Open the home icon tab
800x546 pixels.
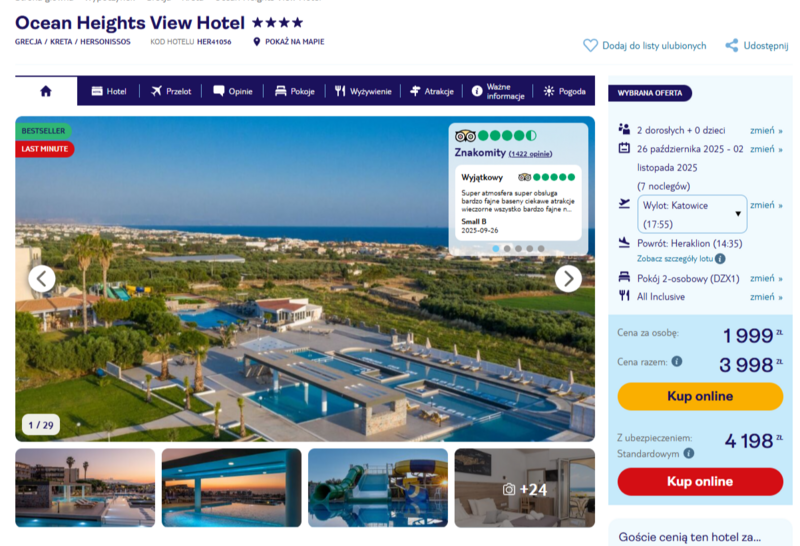coord(46,91)
